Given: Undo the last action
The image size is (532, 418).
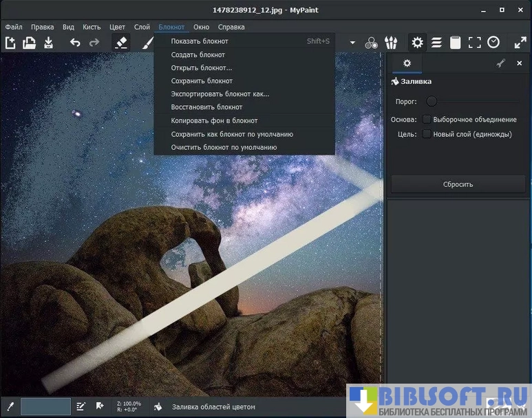Looking at the screenshot, I should click(74, 43).
